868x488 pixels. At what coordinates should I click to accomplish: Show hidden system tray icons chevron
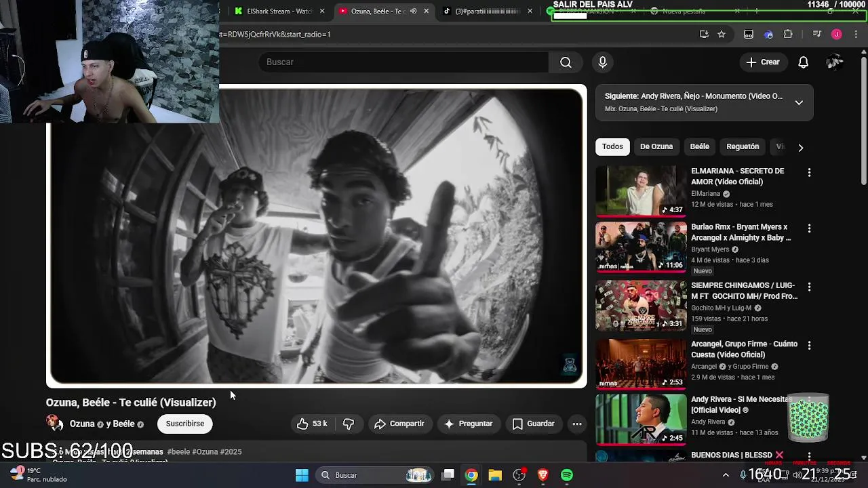pyautogui.click(x=726, y=475)
